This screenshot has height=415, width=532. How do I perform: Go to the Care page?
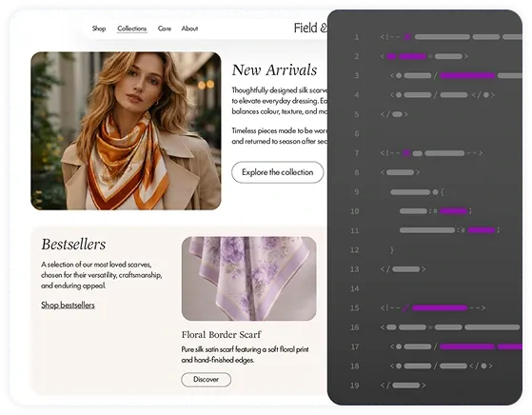click(165, 29)
